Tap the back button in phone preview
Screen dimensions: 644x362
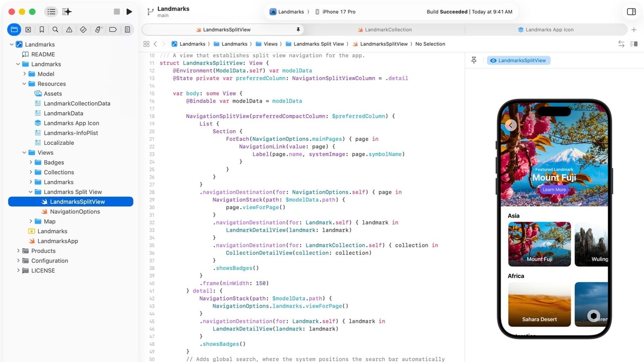tap(511, 125)
